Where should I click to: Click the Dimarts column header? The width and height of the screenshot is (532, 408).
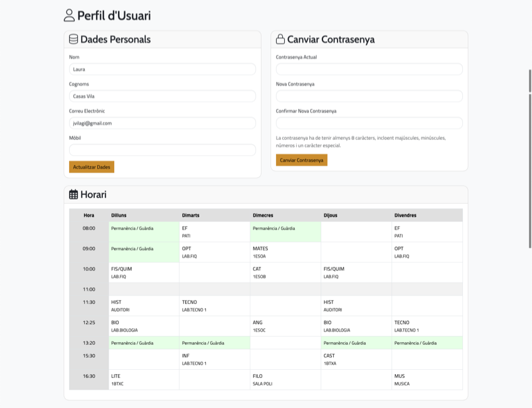tap(214, 215)
